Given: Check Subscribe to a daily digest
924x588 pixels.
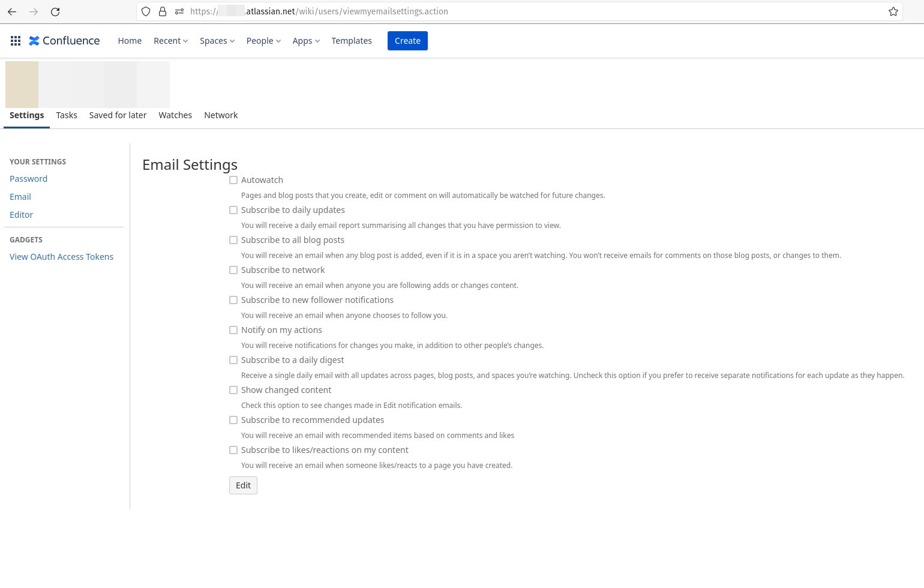Looking at the screenshot, I should click(233, 359).
